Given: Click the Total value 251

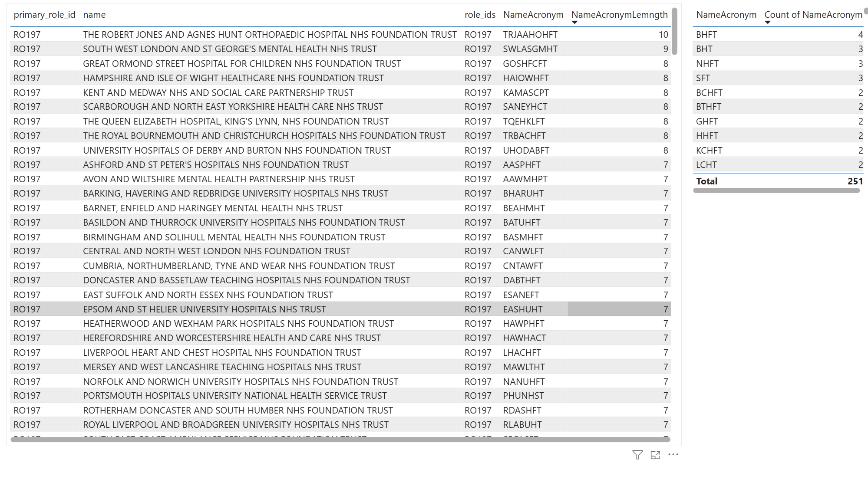Looking at the screenshot, I should tap(855, 181).
